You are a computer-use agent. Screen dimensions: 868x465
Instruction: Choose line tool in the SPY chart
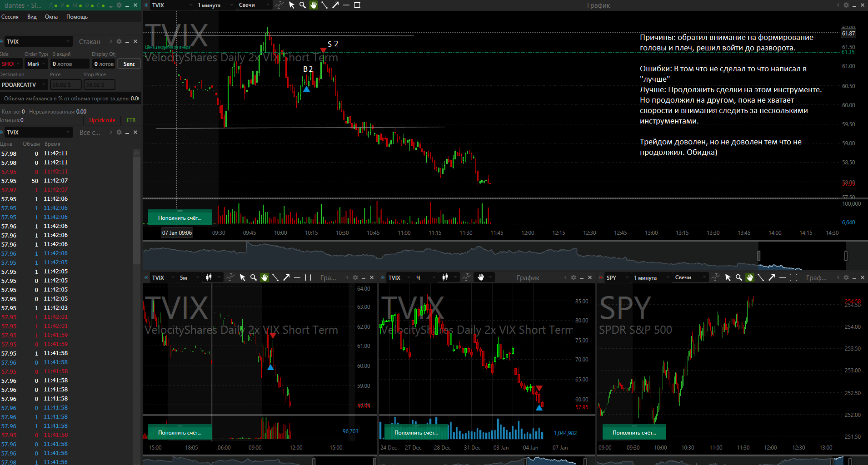tap(761, 277)
